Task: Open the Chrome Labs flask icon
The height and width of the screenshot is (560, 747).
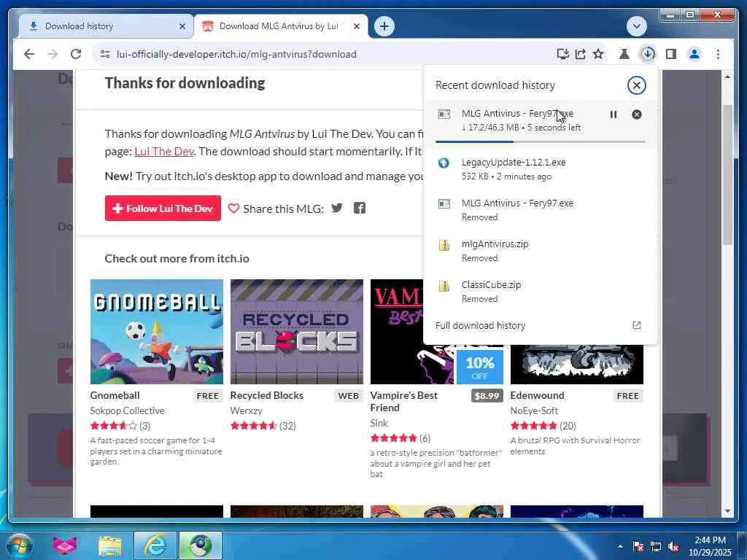Action: point(624,54)
